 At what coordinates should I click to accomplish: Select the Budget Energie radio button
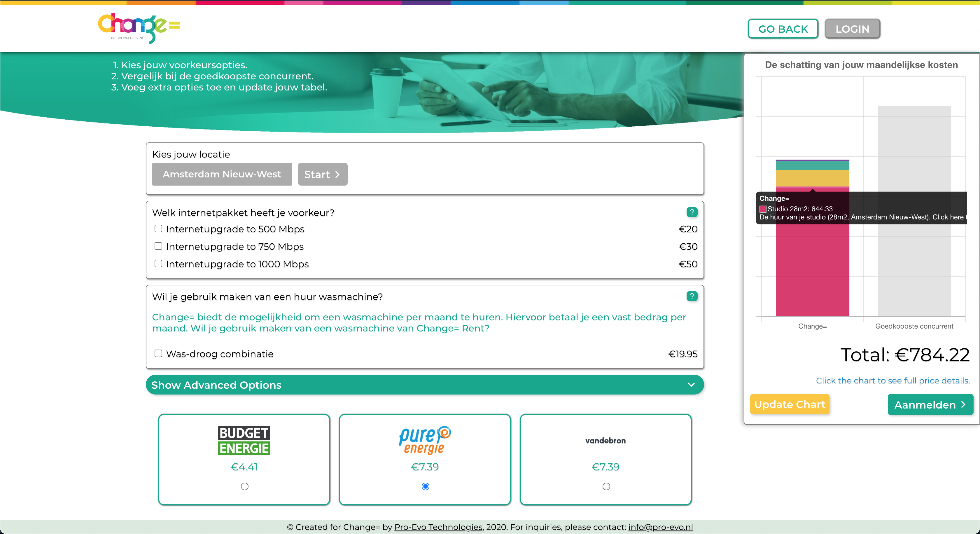tap(245, 486)
